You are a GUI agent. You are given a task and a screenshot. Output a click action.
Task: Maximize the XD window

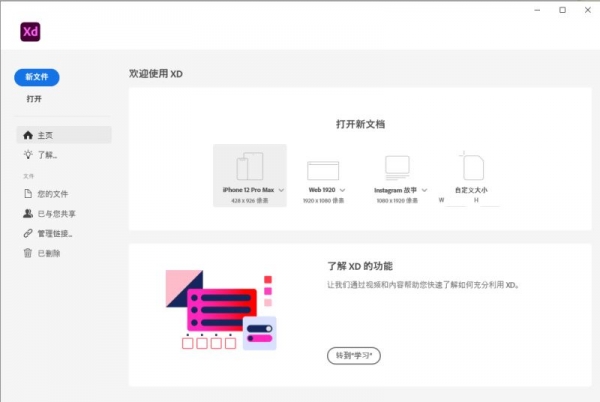click(562, 10)
